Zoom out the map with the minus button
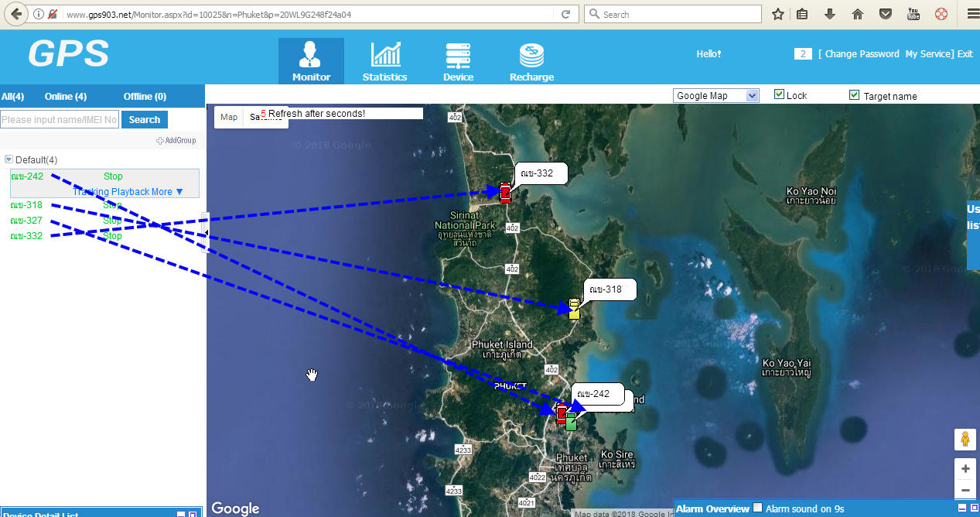Image resolution: width=980 pixels, height=517 pixels. pos(965,490)
